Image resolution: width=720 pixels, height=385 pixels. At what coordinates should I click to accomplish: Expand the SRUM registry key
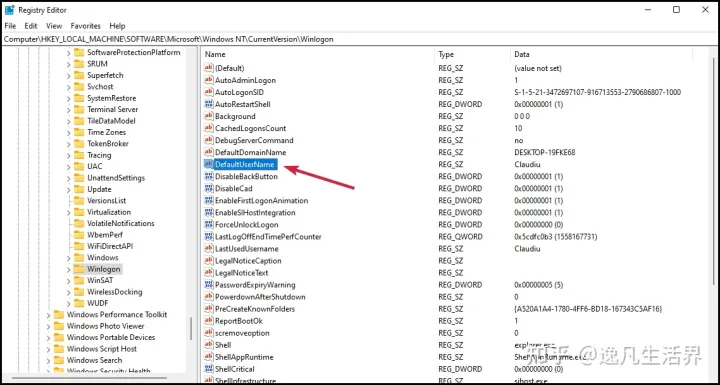tap(68, 64)
